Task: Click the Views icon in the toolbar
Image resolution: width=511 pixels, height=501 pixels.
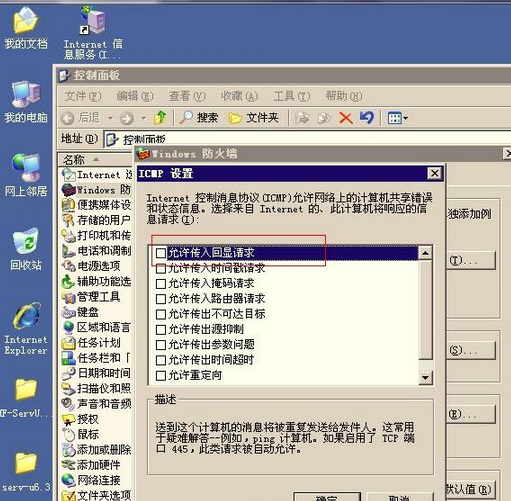Action: pos(395,118)
